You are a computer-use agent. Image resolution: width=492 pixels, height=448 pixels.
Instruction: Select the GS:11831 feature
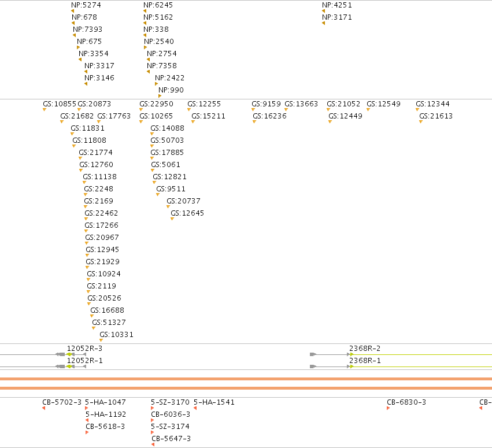click(87, 128)
